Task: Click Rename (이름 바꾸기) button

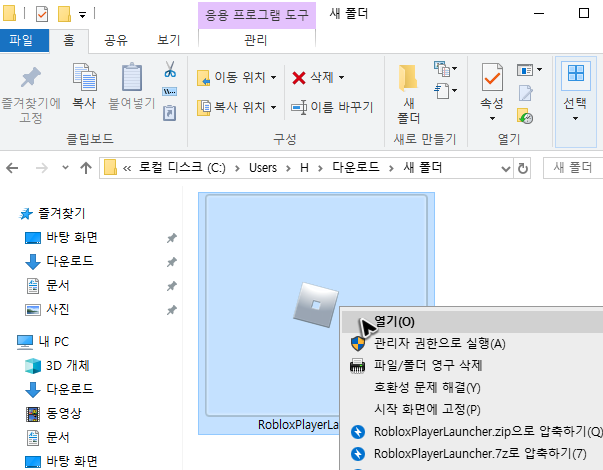Action: pyautogui.click(x=332, y=107)
